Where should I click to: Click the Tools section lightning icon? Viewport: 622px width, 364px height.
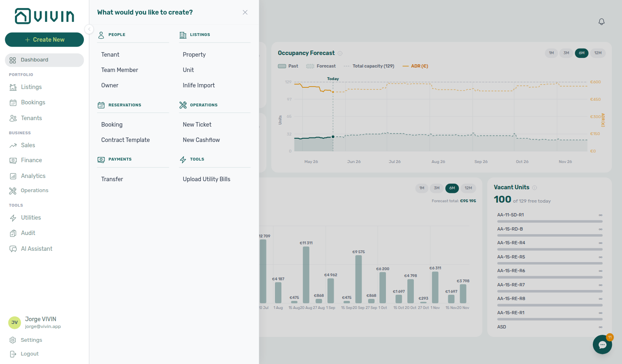(x=183, y=160)
